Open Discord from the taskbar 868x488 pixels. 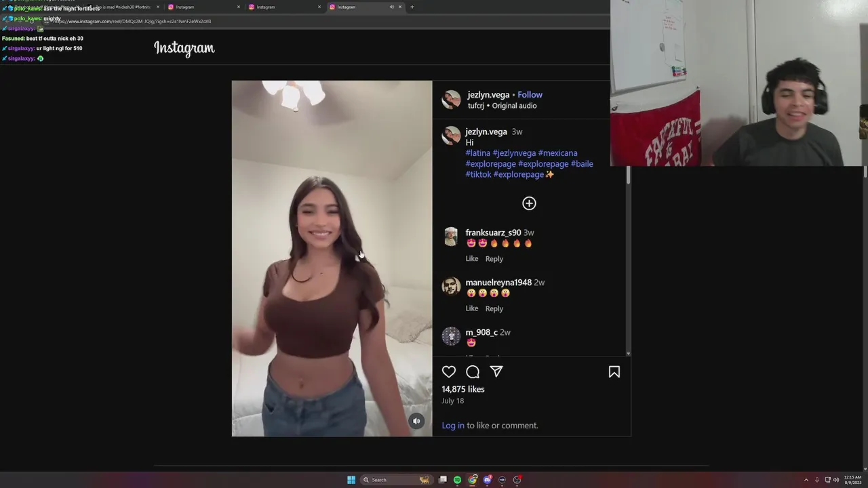(487, 480)
